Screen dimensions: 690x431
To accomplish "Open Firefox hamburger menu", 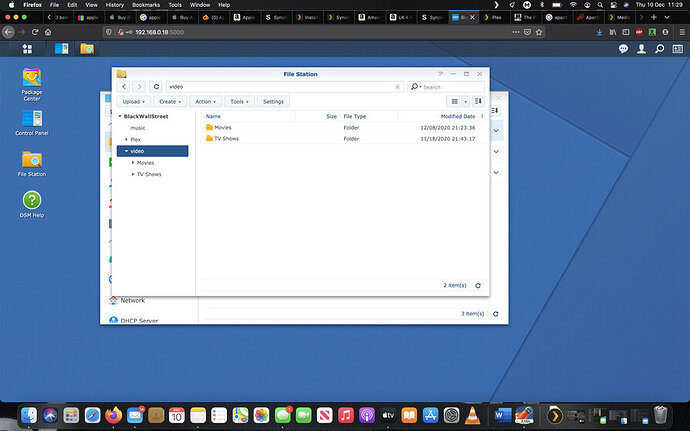I will tap(682, 32).
